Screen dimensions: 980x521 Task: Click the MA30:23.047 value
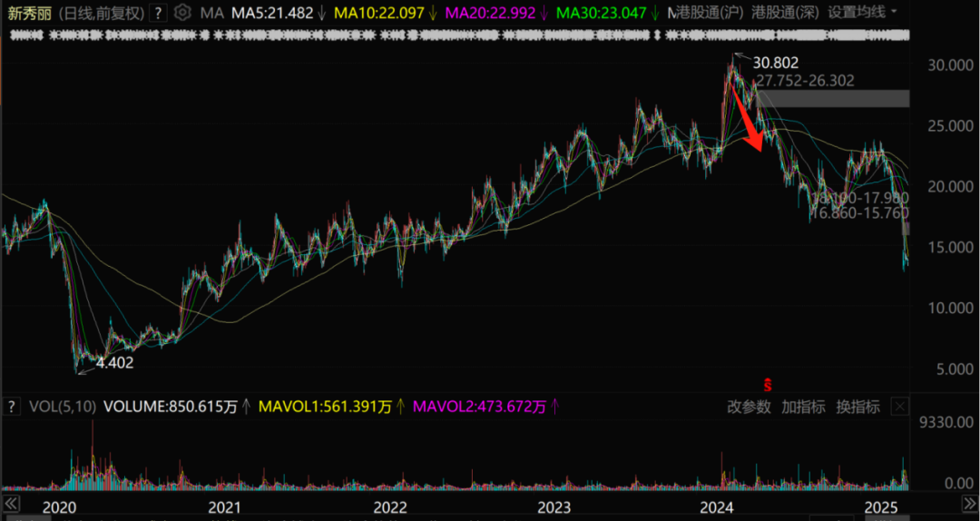(602, 13)
